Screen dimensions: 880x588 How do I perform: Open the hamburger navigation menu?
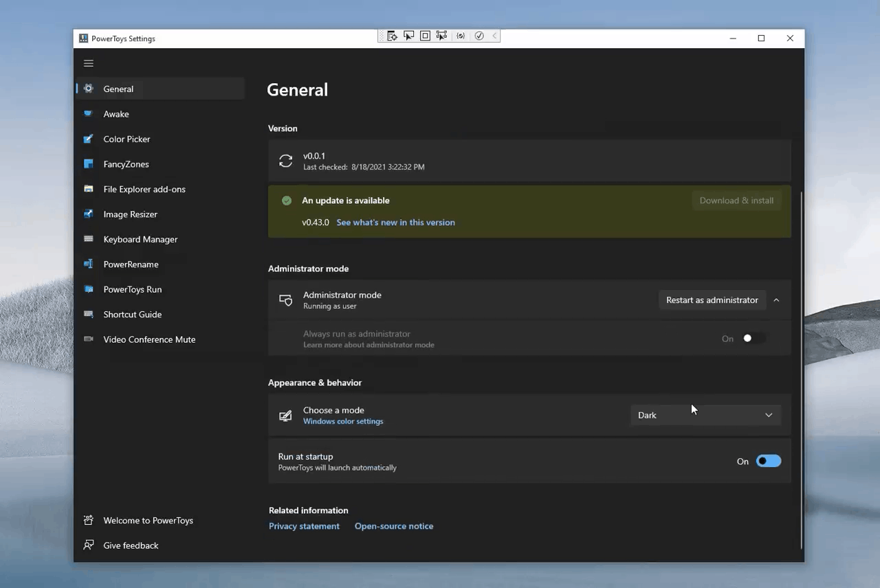(x=88, y=63)
